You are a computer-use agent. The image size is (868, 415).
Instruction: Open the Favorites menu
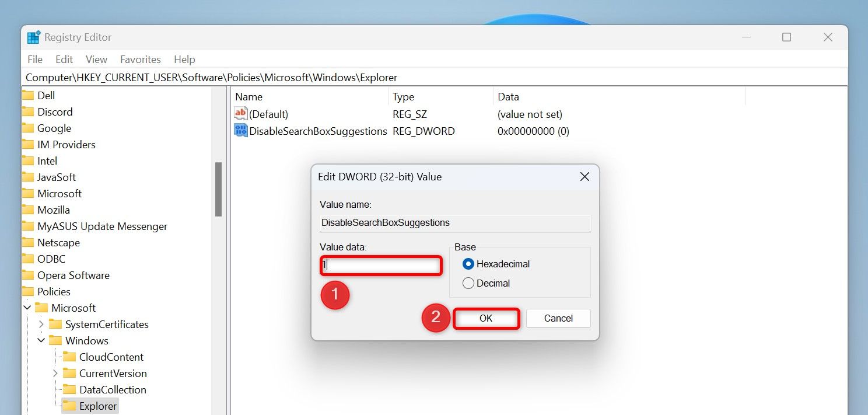[x=140, y=59]
